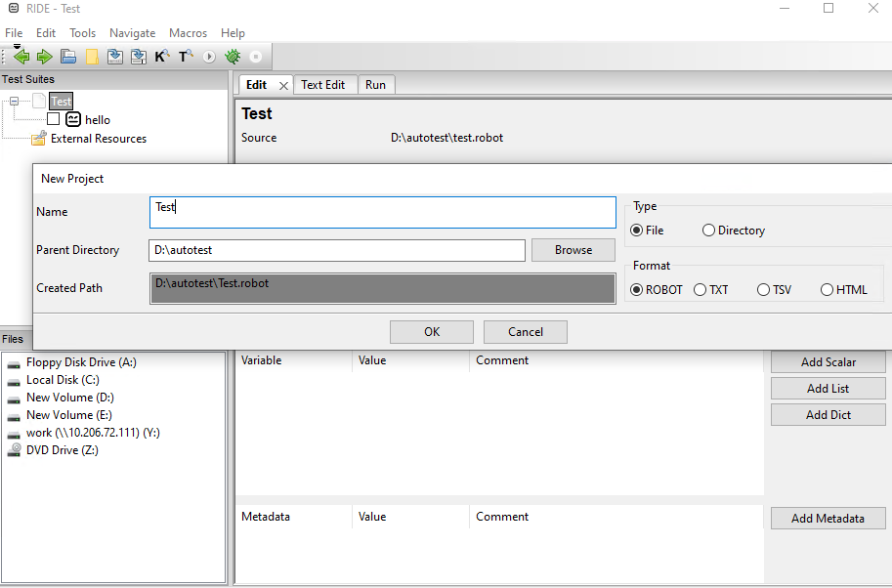Click into the Name input field
This screenshot has height=588, width=892.
click(383, 212)
